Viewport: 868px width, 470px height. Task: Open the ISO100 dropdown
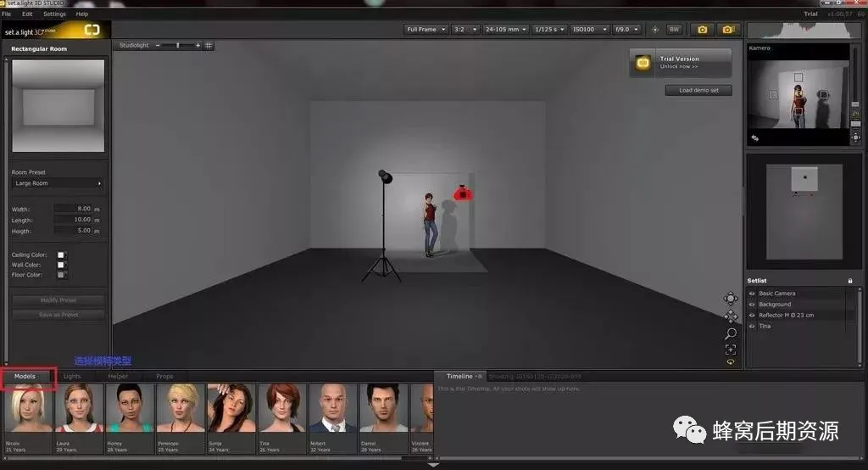point(590,30)
